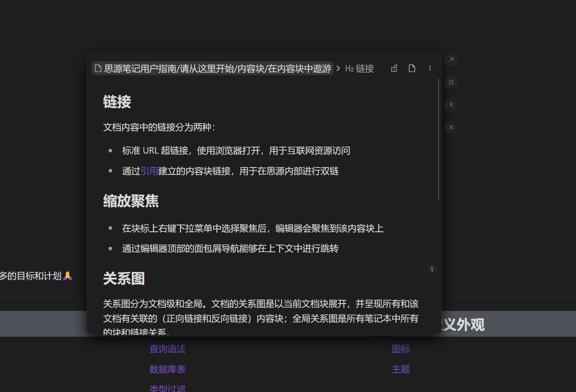Click the document icon beside the lock
Screen dimensions: 576x392
412,68
